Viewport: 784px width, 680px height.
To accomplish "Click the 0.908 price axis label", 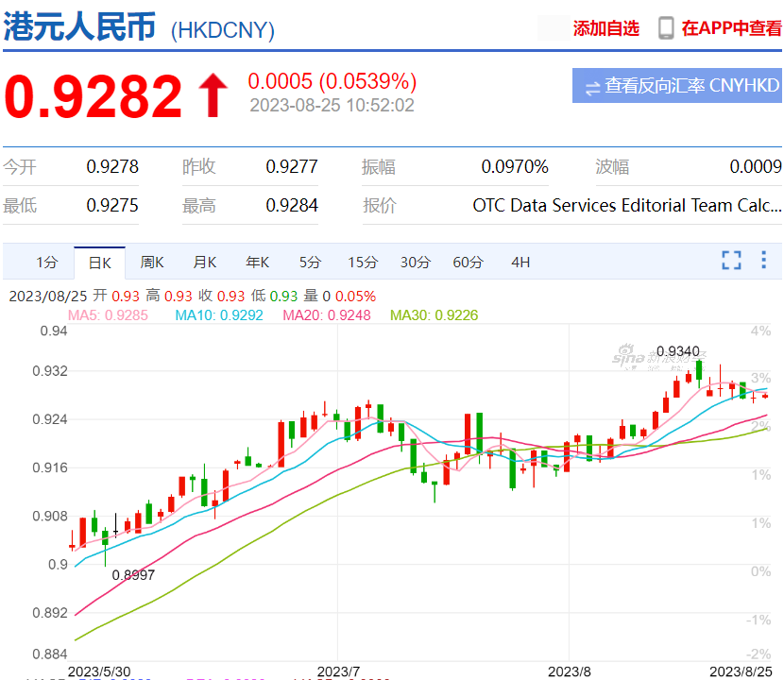I will [50, 516].
